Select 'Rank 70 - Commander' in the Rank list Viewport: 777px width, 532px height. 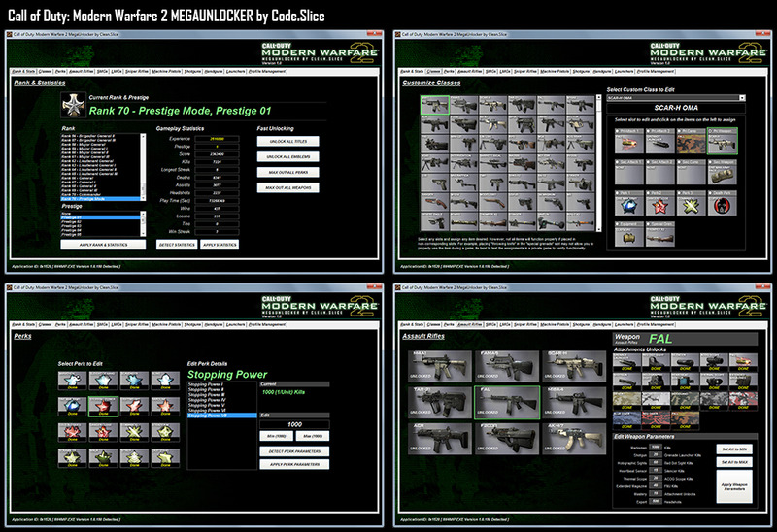coord(101,195)
